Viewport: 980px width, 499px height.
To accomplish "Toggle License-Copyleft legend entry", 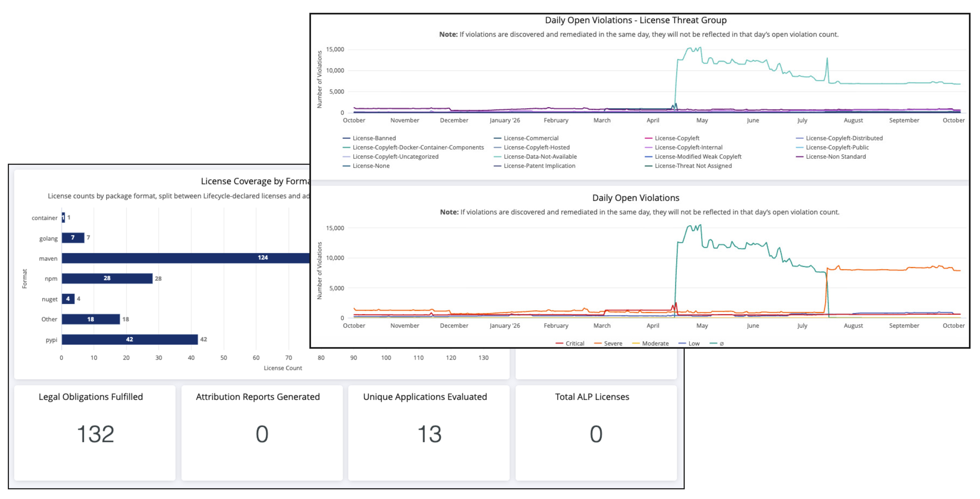I will pyautogui.click(x=672, y=138).
